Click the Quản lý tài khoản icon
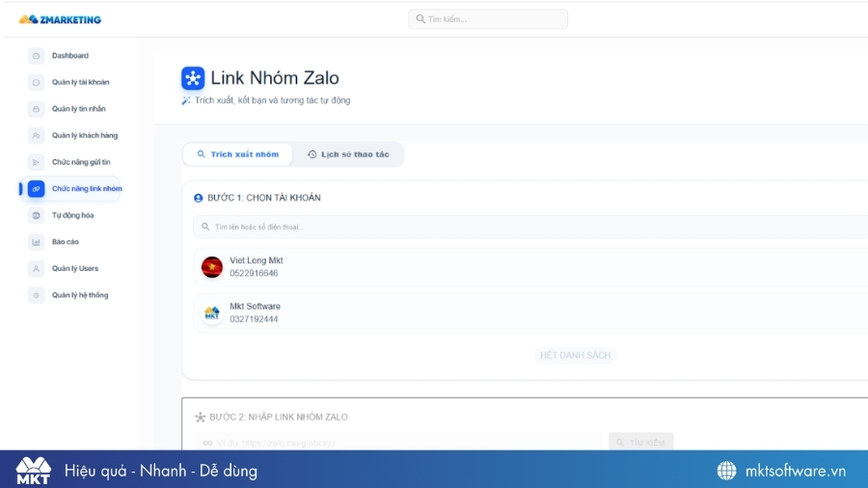 (36, 82)
